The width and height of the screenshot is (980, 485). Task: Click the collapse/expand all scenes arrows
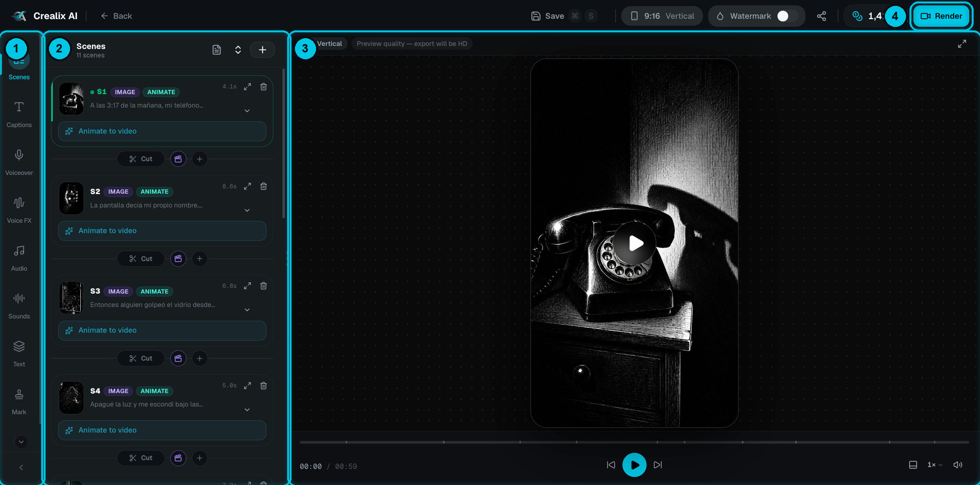(238, 50)
